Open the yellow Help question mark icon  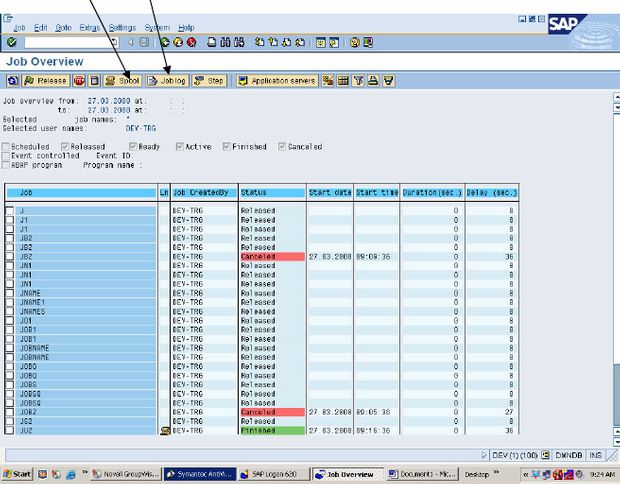point(355,42)
